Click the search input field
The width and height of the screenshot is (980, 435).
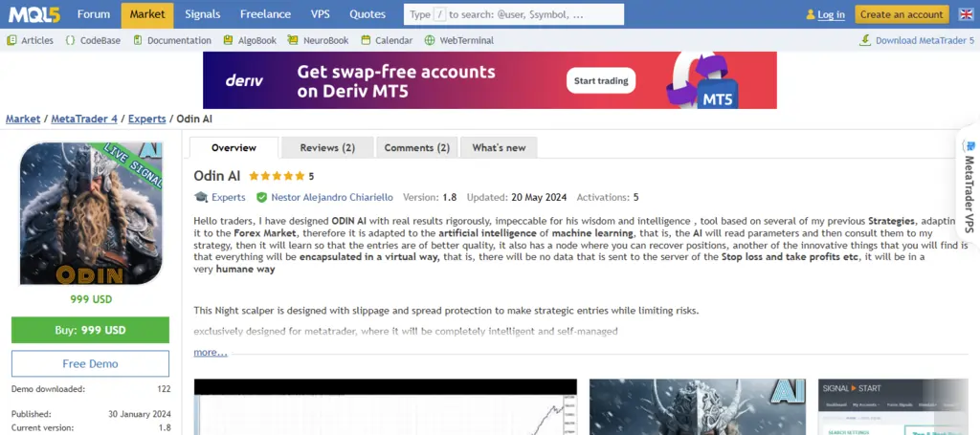514,14
